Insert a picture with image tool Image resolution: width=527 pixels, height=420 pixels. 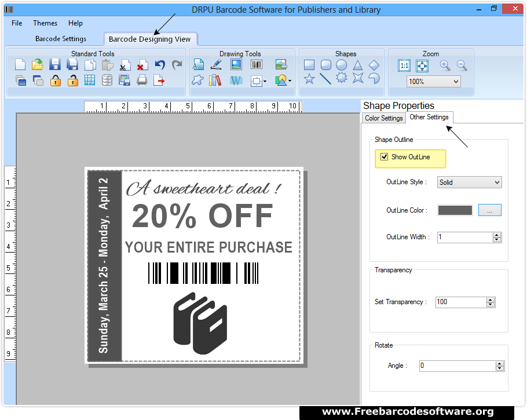click(x=236, y=64)
